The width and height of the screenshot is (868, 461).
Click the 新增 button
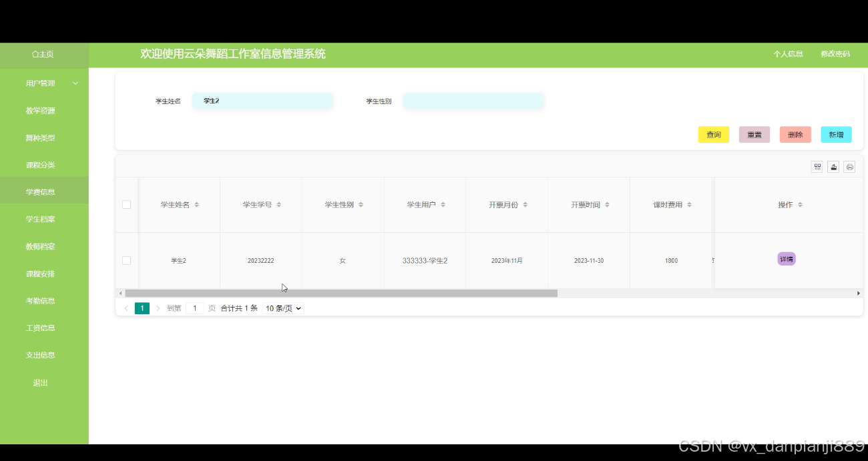pyautogui.click(x=836, y=135)
